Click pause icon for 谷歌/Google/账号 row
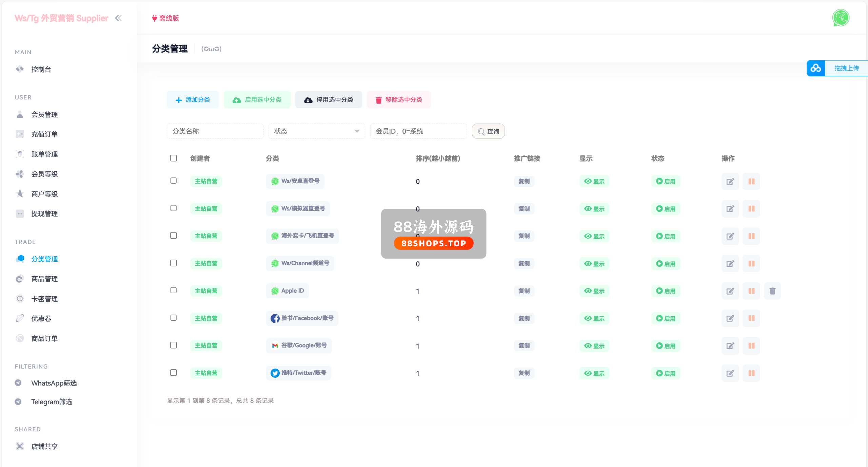 click(751, 346)
